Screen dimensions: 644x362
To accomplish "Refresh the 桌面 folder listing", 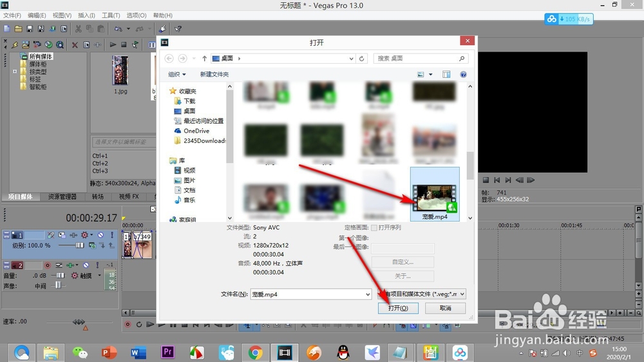I will coord(361,59).
